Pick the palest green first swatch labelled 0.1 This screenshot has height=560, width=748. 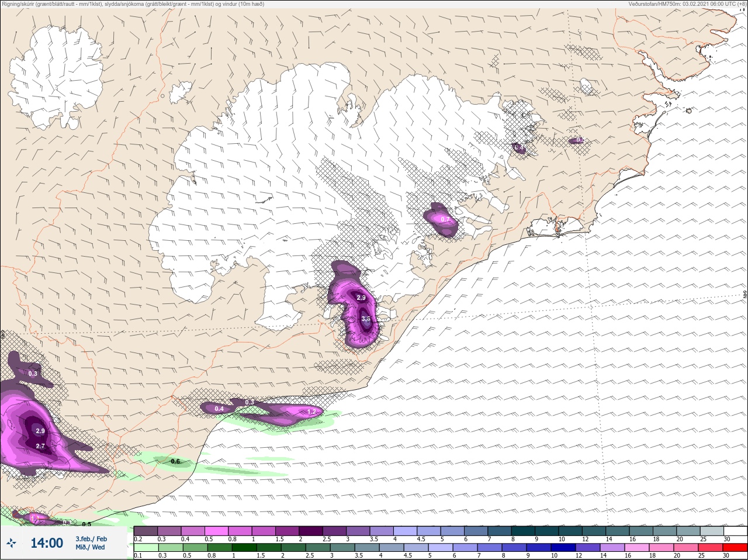[146, 548]
